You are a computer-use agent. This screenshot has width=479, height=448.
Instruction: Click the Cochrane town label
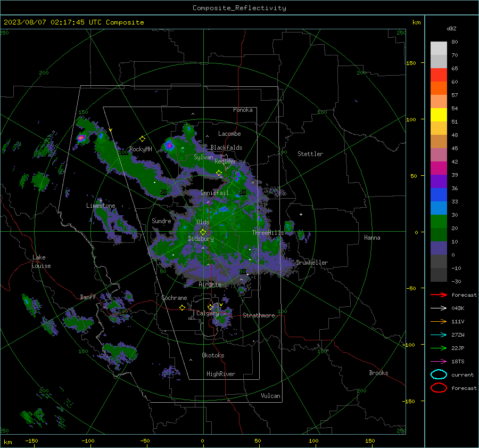click(x=174, y=298)
